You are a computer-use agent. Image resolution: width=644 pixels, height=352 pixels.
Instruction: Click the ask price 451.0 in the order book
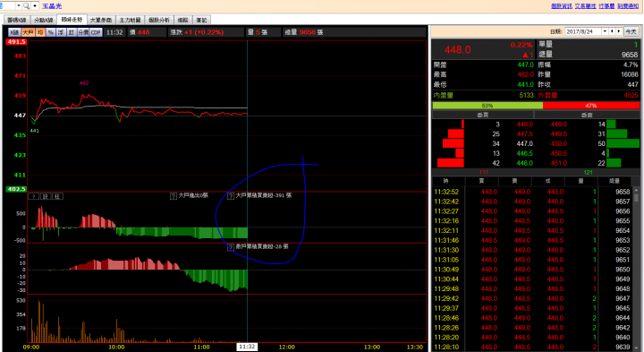point(558,163)
